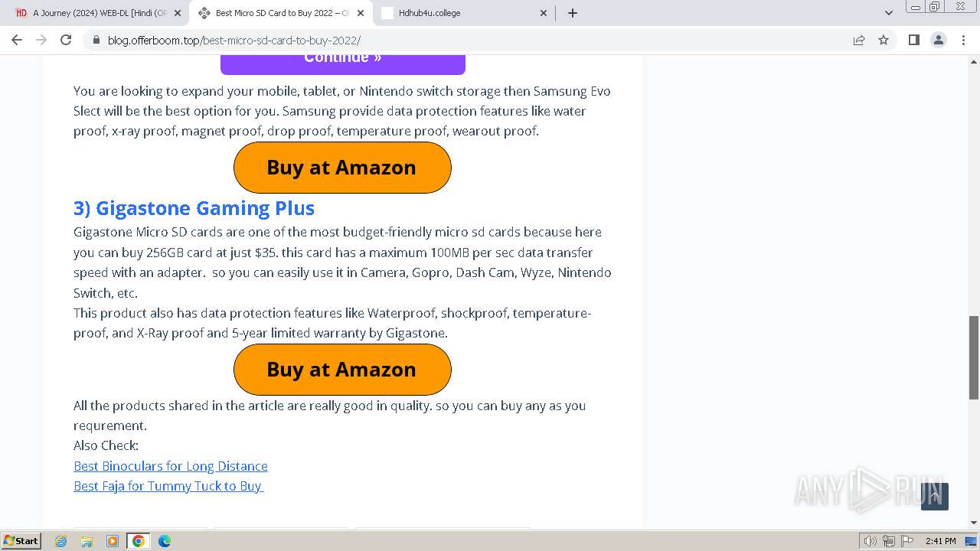The width and height of the screenshot is (980, 551).
Task: Share this page via share icon
Action: tap(859, 40)
